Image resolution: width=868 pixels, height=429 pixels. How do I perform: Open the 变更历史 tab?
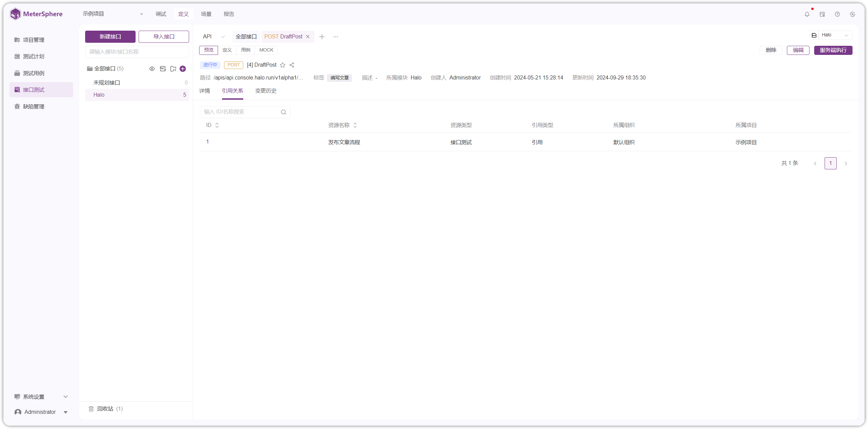[x=265, y=91]
